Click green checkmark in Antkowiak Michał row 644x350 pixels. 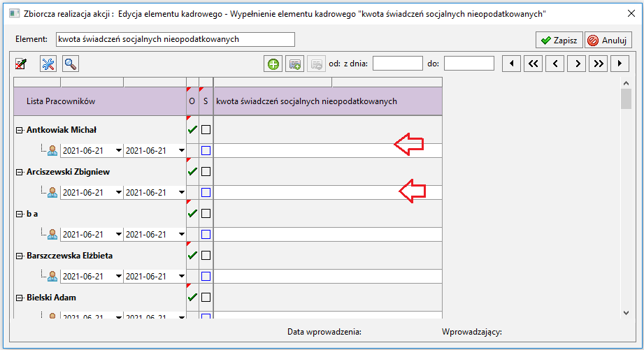click(192, 130)
